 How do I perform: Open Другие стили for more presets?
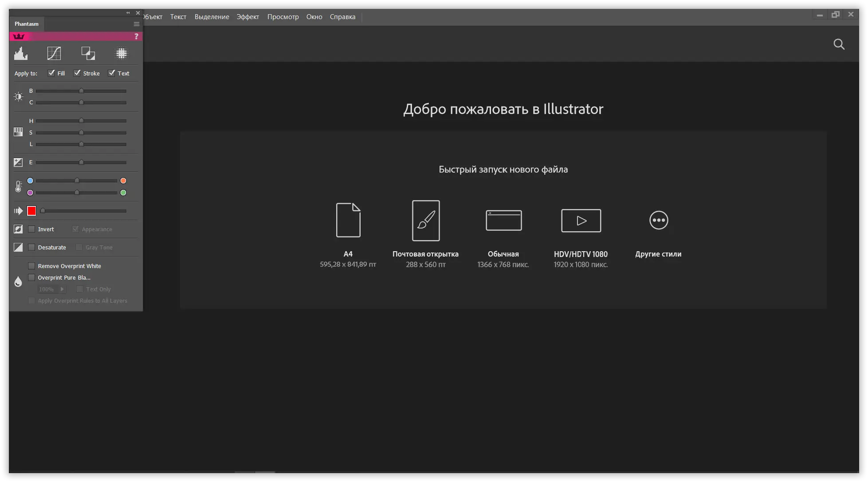658,221
